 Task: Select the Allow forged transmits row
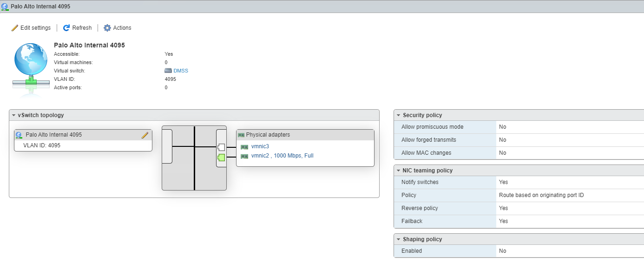coord(519,140)
